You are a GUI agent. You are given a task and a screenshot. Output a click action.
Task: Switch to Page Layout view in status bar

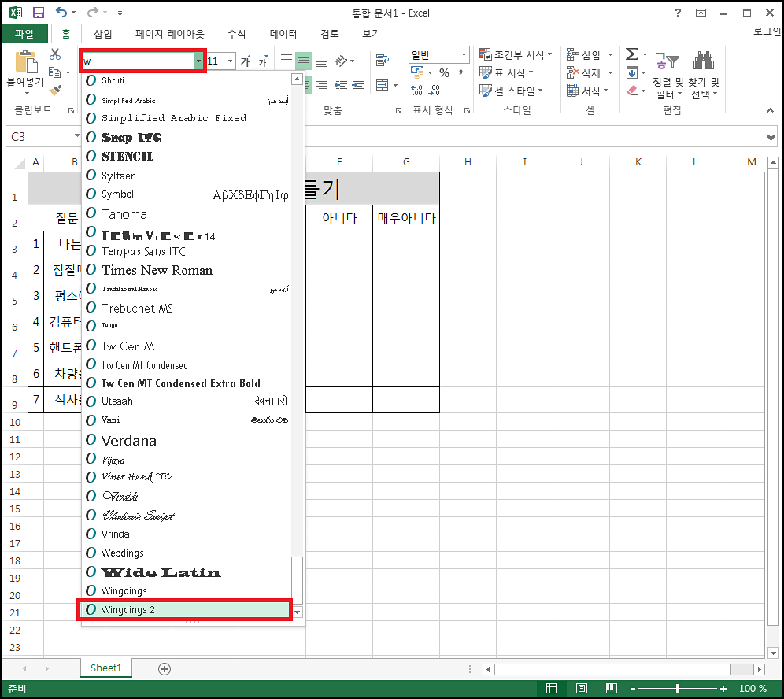pyautogui.click(x=581, y=689)
